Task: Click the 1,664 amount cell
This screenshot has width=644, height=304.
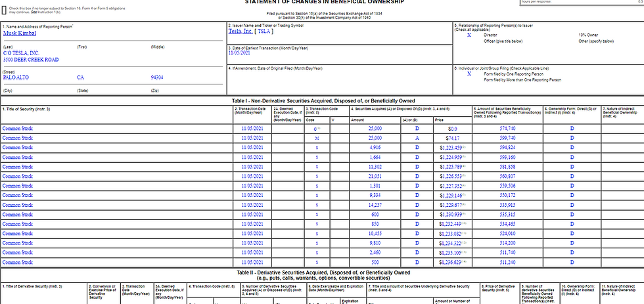Action: click(375, 157)
